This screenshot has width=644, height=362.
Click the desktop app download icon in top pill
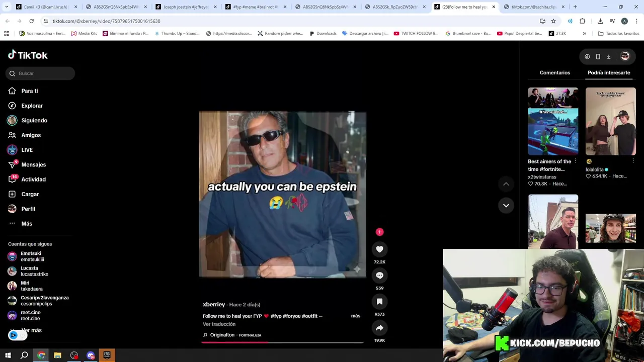(608, 57)
